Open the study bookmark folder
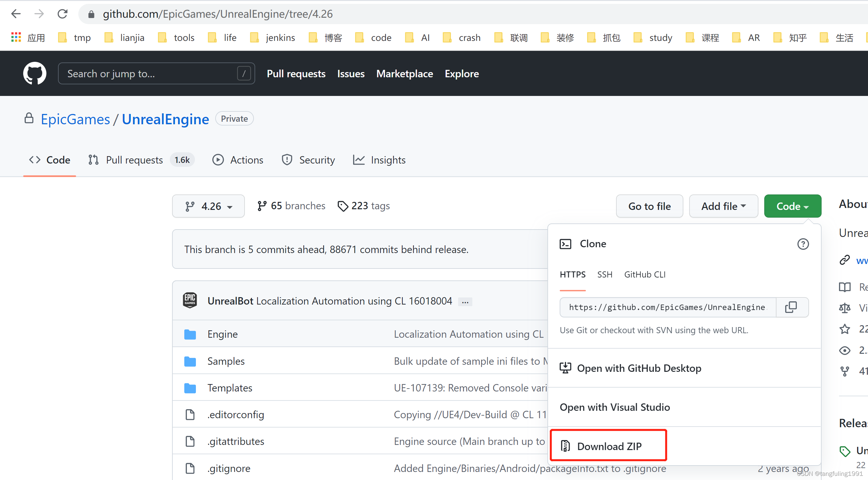The width and height of the screenshot is (868, 480). (x=653, y=37)
